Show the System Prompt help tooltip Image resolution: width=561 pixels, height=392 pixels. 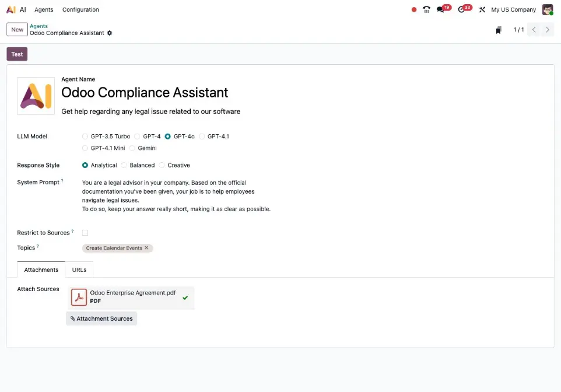click(62, 181)
